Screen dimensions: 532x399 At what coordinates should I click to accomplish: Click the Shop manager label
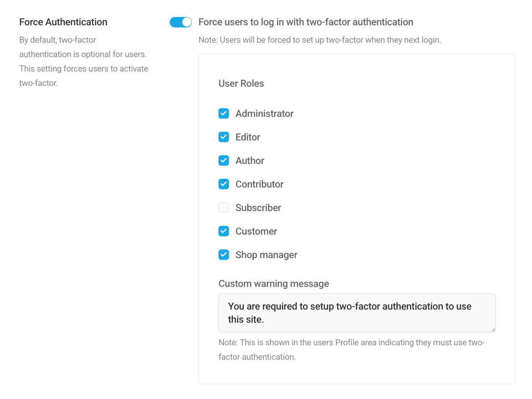coord(266,255)
